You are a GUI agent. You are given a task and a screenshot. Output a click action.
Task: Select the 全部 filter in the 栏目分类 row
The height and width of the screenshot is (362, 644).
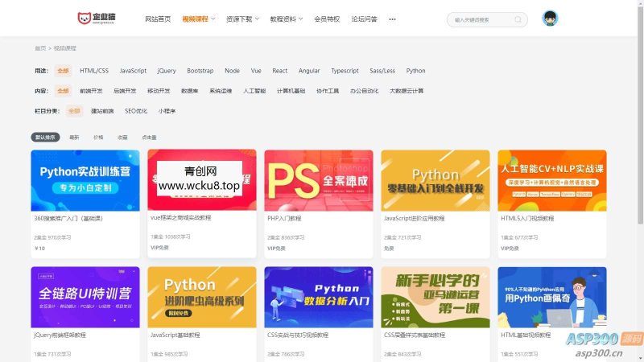[74, 111]
